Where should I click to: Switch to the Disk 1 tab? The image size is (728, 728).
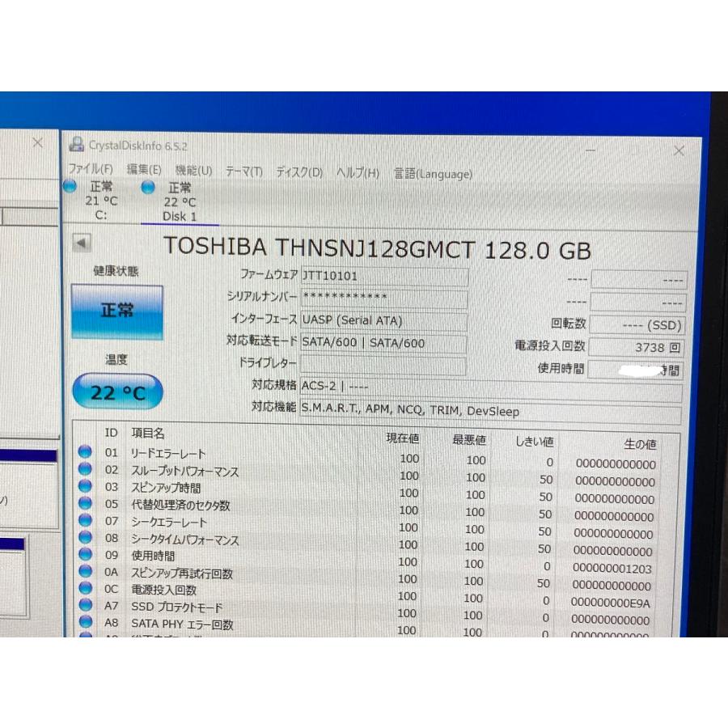(x=180, y=202)
